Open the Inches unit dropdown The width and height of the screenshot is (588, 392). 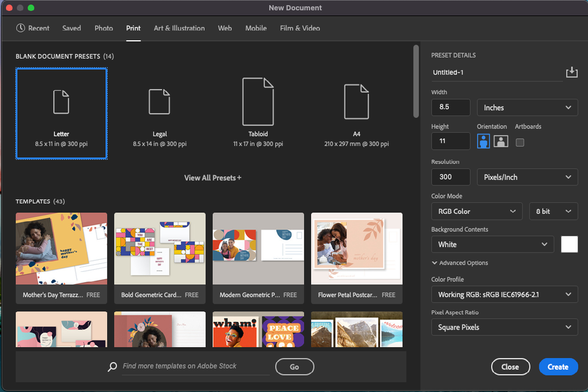[x=527, y=107]
